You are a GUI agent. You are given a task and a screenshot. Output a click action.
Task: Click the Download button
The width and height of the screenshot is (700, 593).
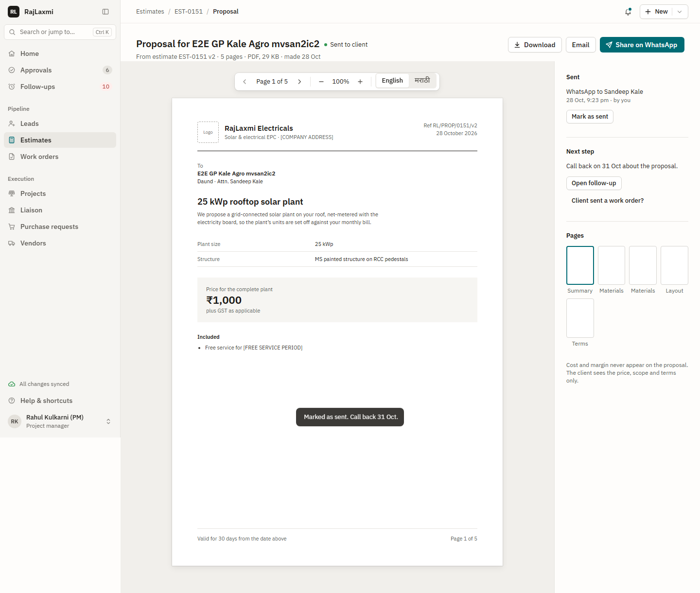point(535,45)
